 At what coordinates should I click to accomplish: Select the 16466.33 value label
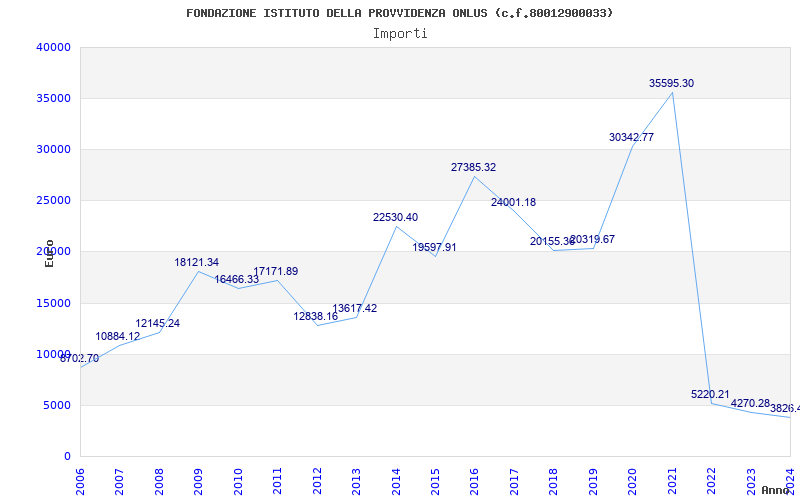236,280
